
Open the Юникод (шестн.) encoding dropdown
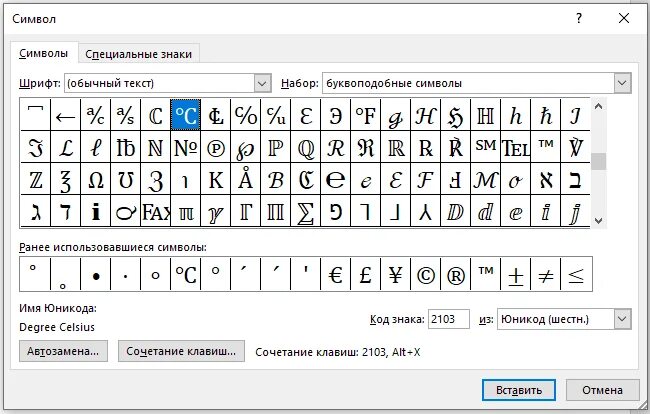622,319
